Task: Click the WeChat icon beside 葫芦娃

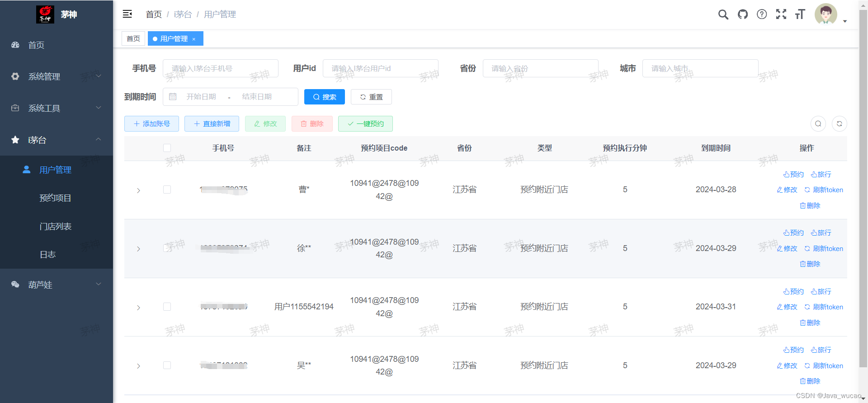Action: pyautogui.click(x=15, y=284)
